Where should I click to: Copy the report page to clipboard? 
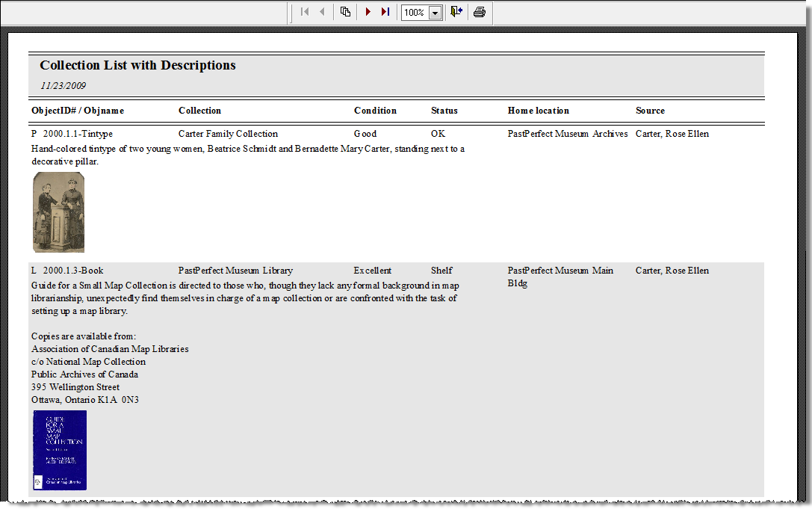click(x=345, y=11)
